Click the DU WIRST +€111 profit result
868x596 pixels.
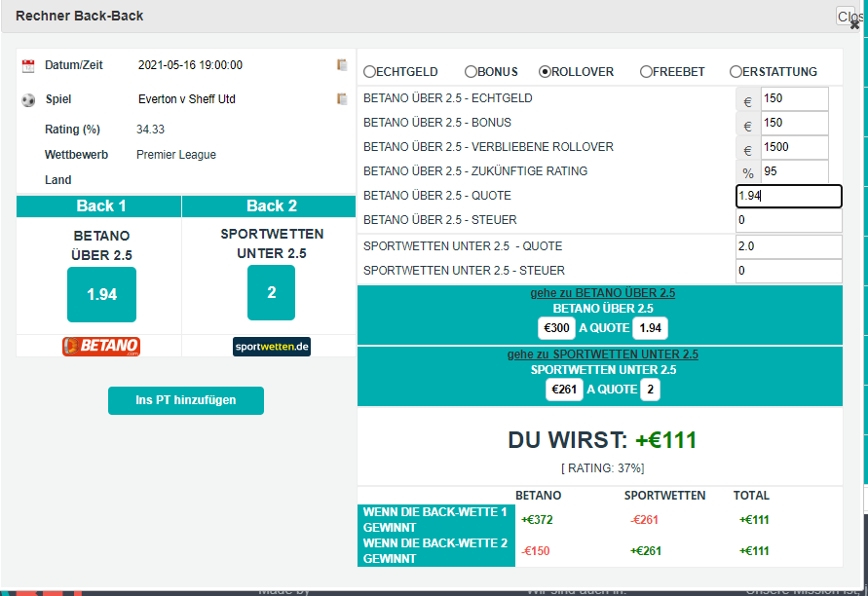(x=602, y=440)
